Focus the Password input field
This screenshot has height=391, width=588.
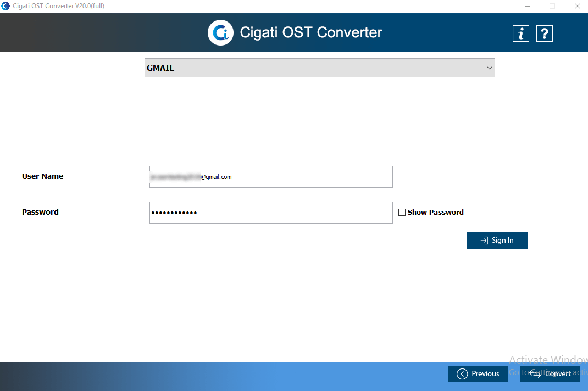click(271, 213)
